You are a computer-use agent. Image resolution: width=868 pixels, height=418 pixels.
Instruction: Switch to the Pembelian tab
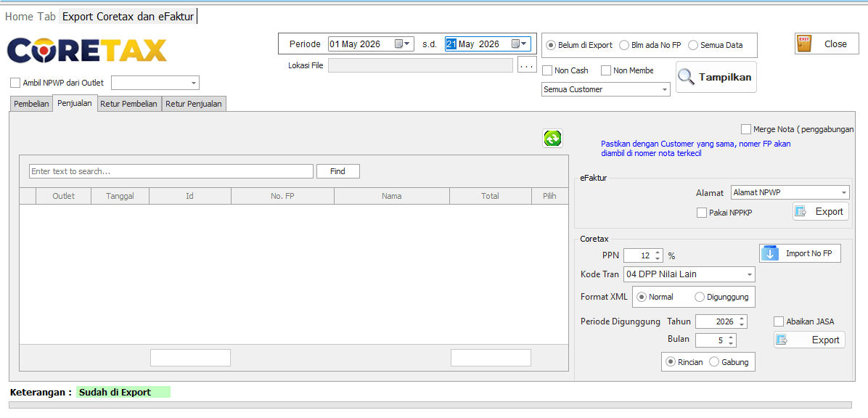[31, 104]
